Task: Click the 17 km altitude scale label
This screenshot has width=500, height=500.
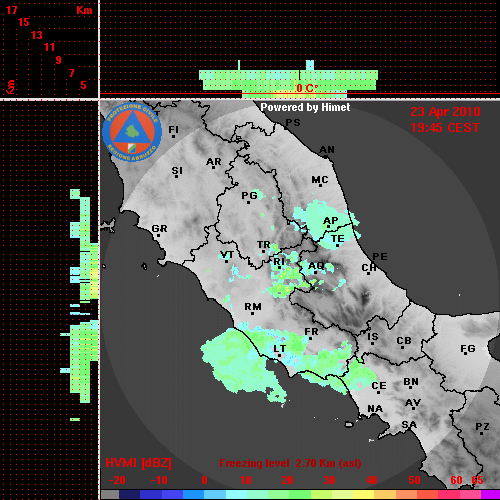Action: pyautogui.click(x=12, y=10)
